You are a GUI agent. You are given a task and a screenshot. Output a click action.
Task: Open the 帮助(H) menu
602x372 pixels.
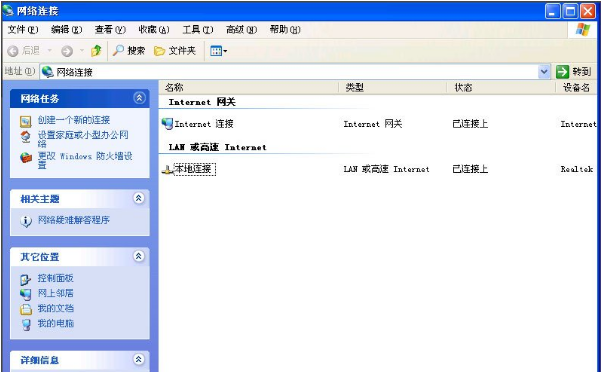click(x=285, y=30)
